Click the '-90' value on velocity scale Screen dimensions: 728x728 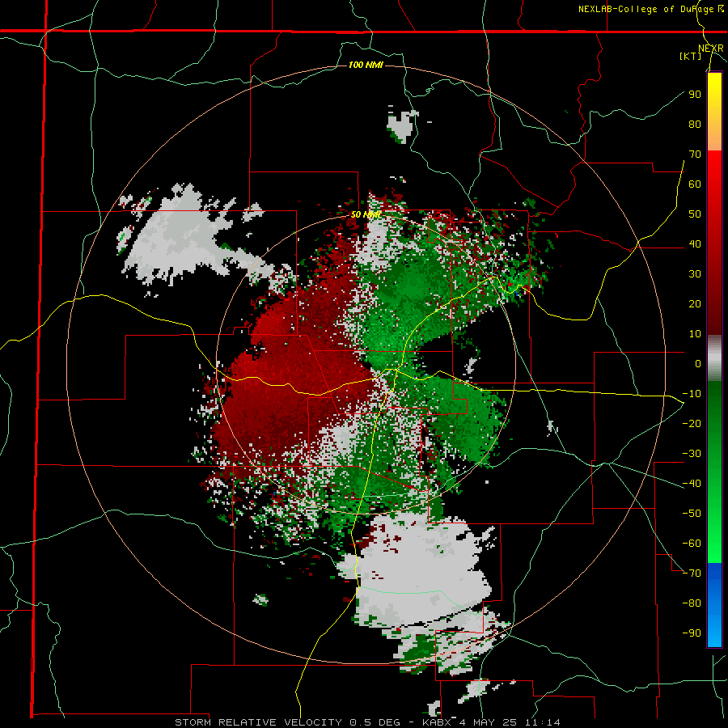point(692,633)
